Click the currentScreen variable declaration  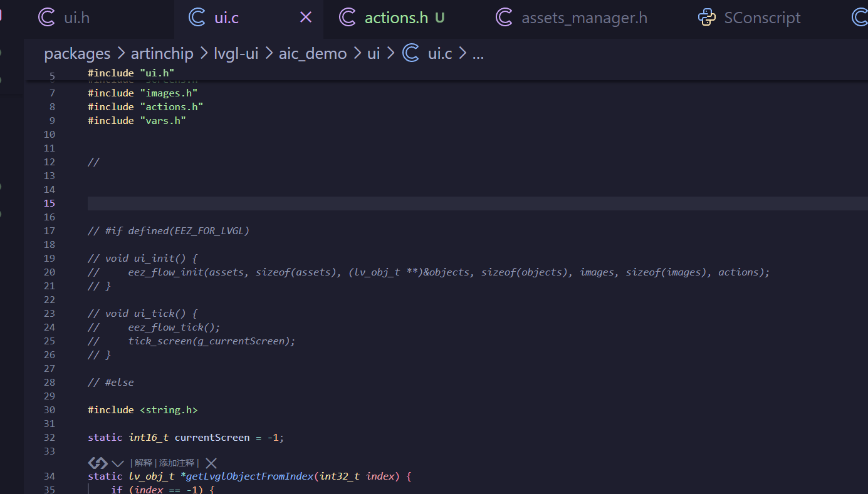click(212, 437)
